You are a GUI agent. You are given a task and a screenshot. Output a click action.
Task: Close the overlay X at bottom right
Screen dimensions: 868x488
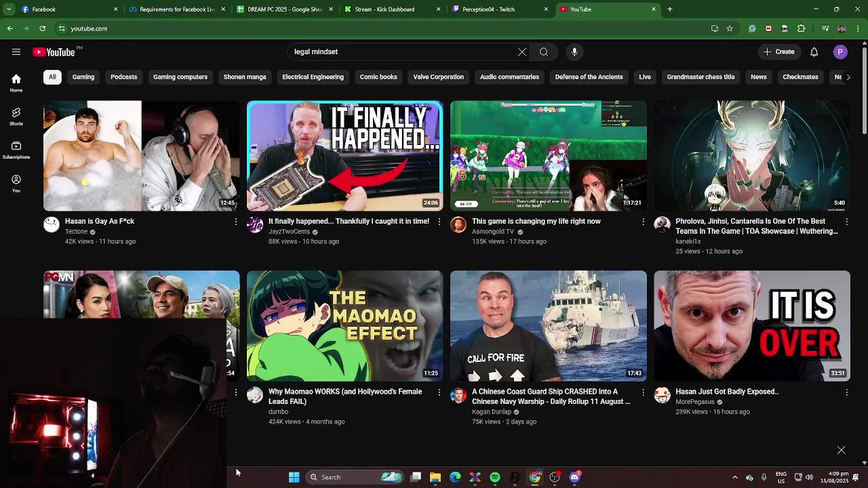point(841,450)
